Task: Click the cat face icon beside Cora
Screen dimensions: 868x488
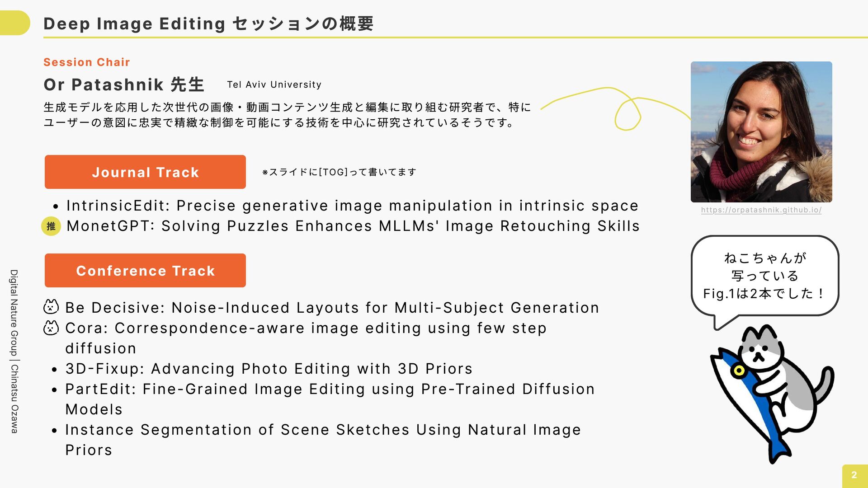Action: click(x=51, y=328)
